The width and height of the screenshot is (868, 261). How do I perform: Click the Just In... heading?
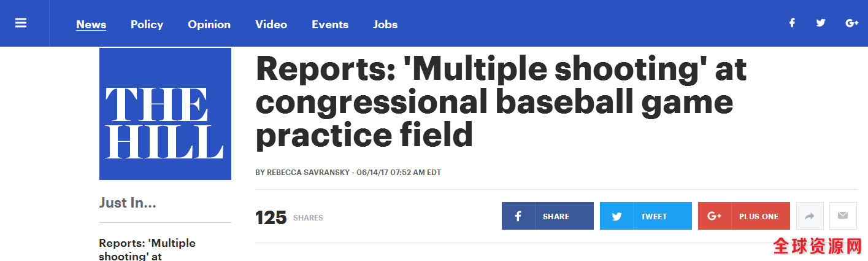click(128, 203)
